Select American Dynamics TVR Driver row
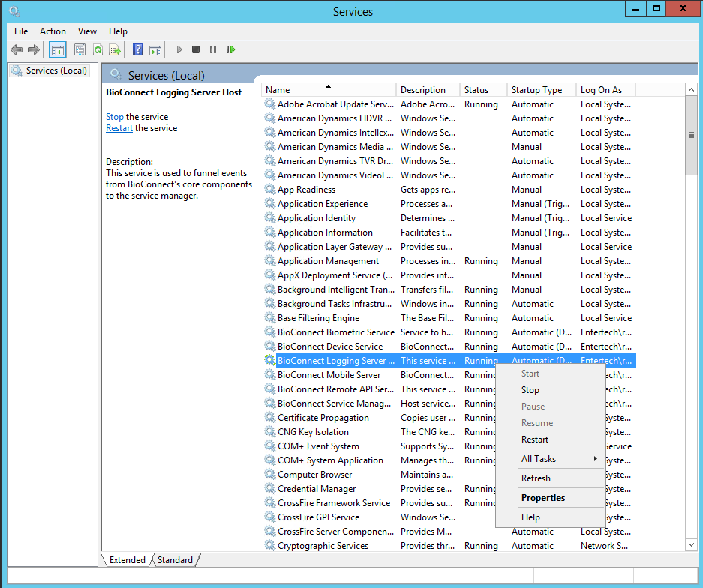703x588 pixels. pyautogui.click(x=449, y=161)
